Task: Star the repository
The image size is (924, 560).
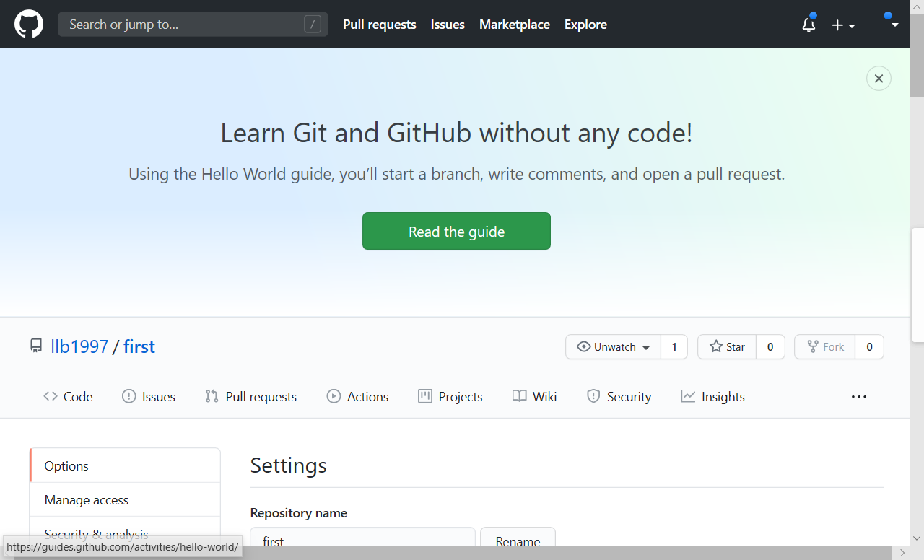Action: tap(727, 347)
